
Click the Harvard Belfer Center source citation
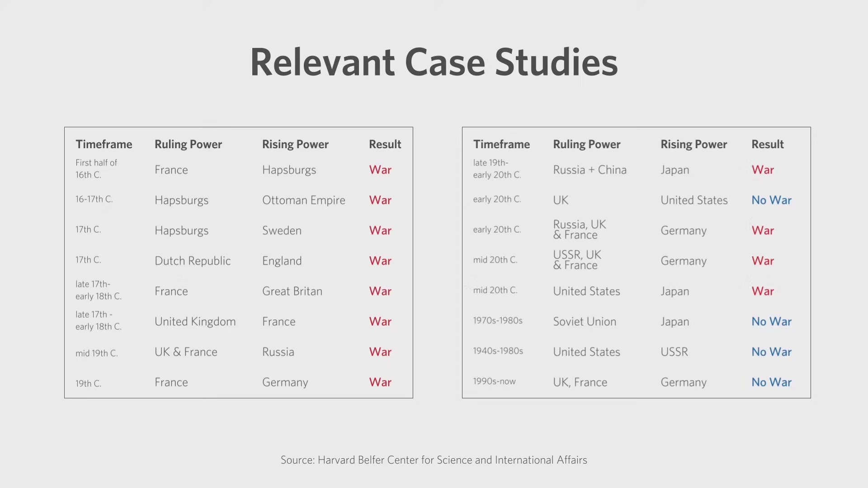coord(434,460)
